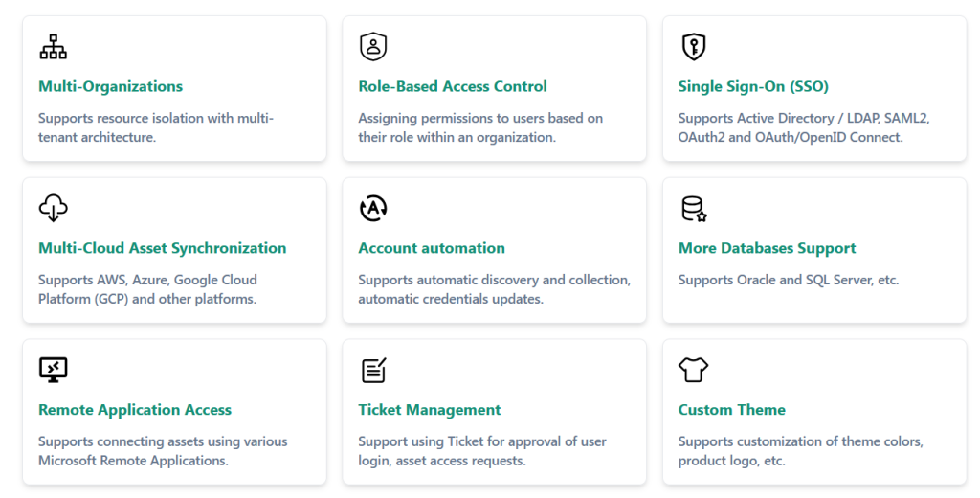Screen dimensions: 980x498
Task: Select text 'Assigning permissions to users based on their role'
Action: pos(480,127)
